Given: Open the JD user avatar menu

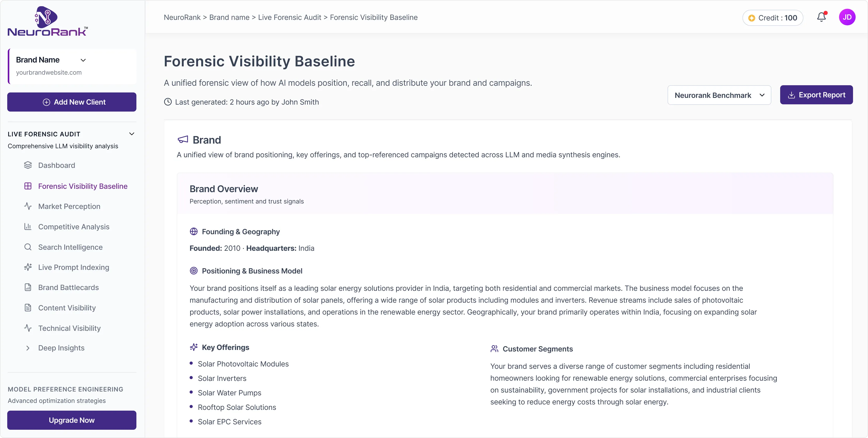Looking at the screenshot, I should coord(847,17).
